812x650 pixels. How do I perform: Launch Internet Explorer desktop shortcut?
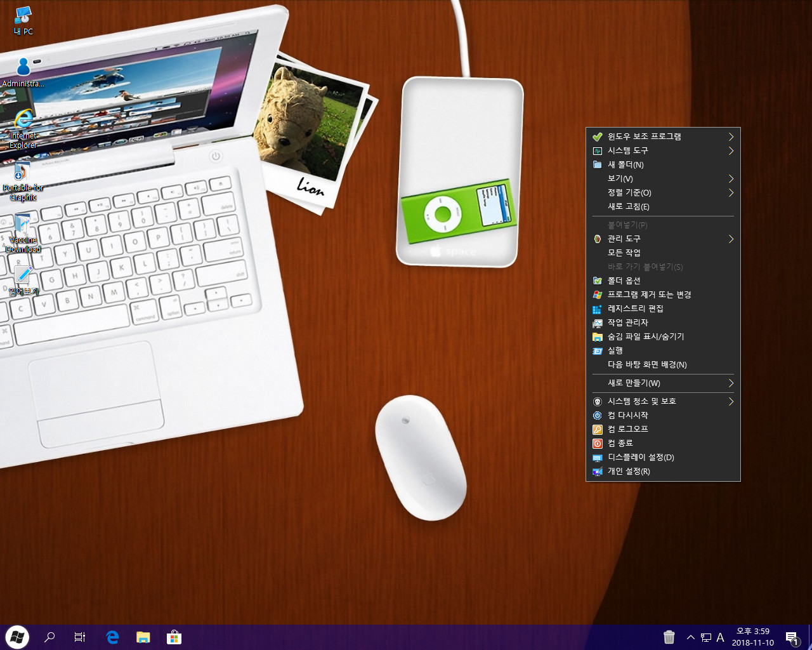point(23,129)
